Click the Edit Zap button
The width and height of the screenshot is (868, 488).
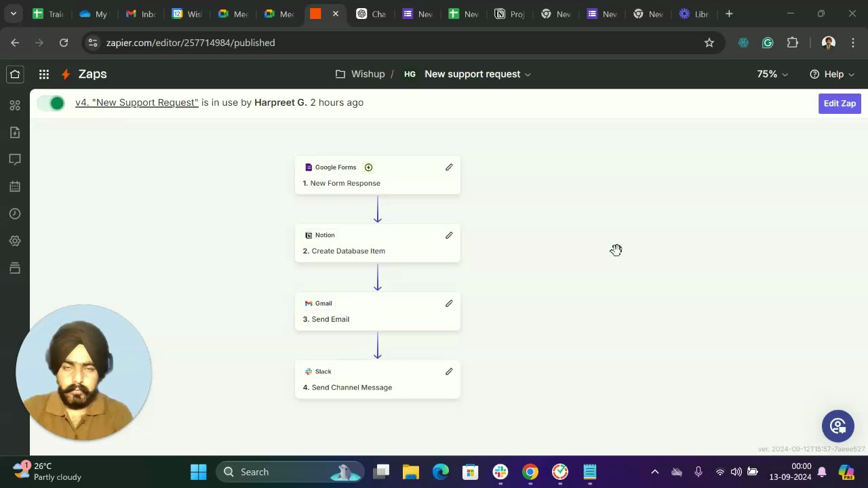840,104
